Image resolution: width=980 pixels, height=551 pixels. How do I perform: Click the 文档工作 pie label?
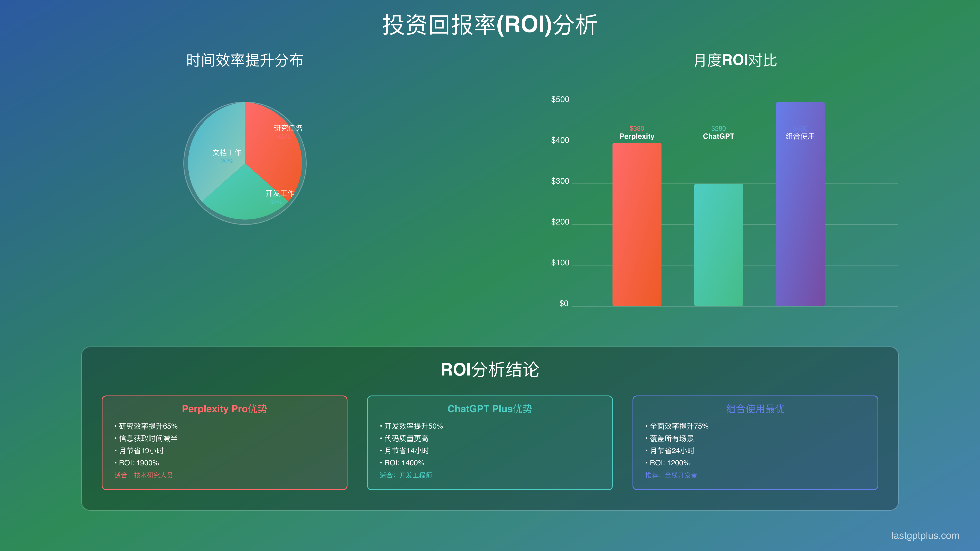pyautogui.click(x=227, y=152)
